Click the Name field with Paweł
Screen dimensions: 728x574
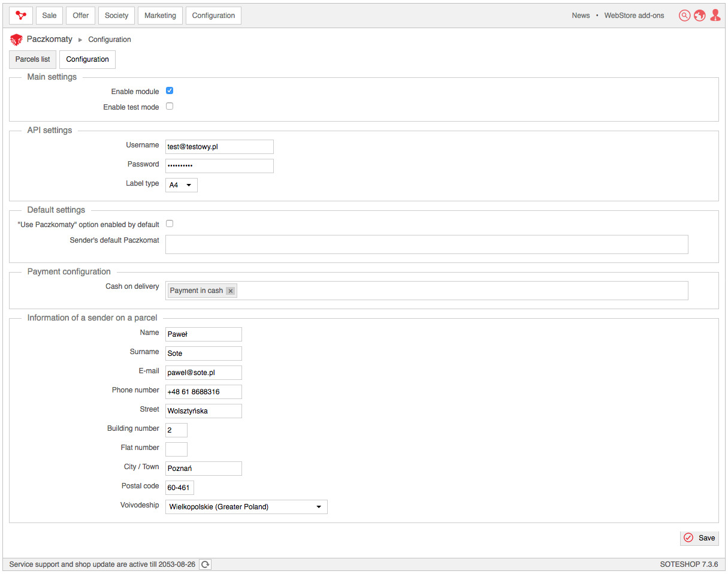204,334
